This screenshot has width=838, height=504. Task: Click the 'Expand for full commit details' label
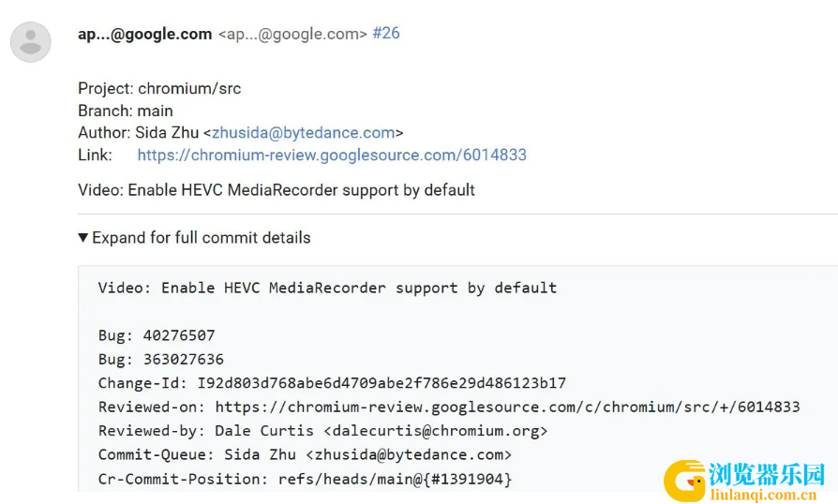[201, 238]
